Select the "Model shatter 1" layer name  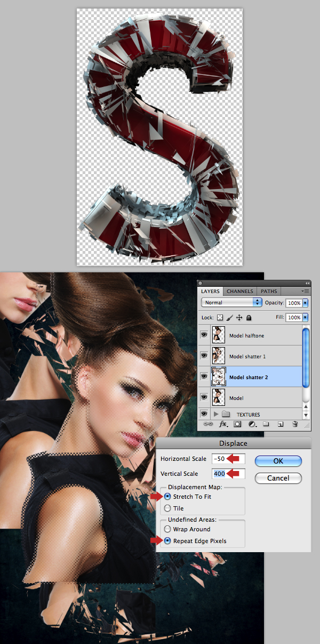(247, 356)
